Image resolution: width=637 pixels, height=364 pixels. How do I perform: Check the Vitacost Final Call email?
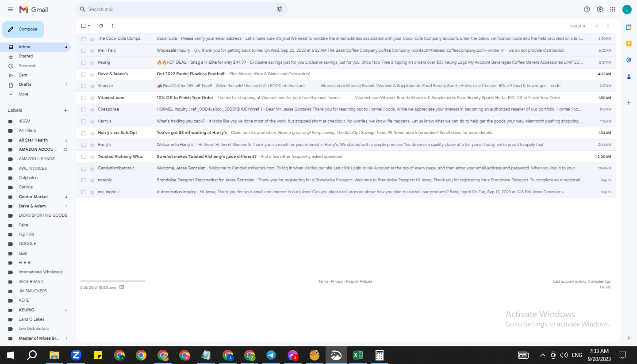coord(83,86)
